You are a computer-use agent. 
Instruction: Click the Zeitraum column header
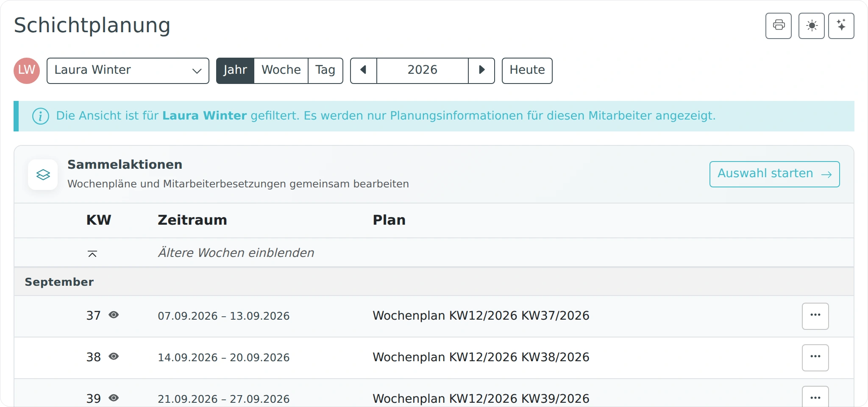(x=192, y=220)
